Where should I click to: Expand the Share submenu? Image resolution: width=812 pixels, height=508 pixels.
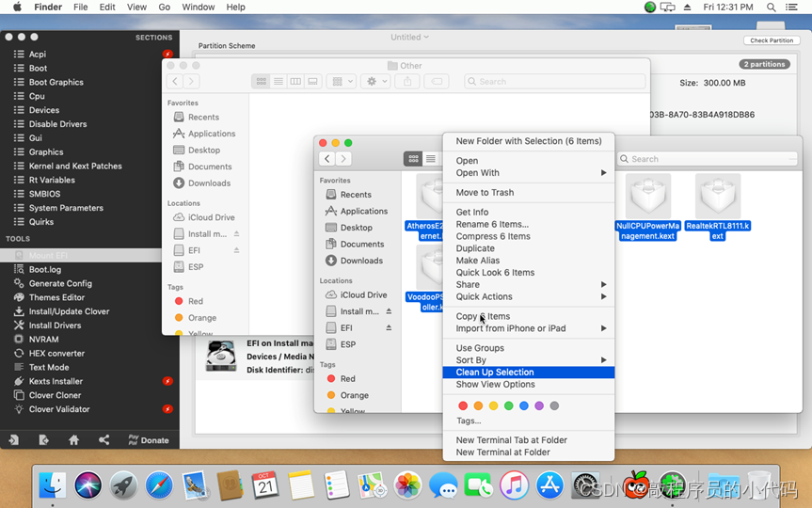tap(529, 284)
